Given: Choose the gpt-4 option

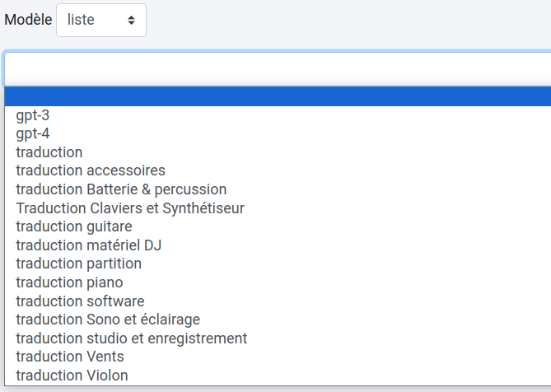Looking at the screenshot, I should [33, 133].
